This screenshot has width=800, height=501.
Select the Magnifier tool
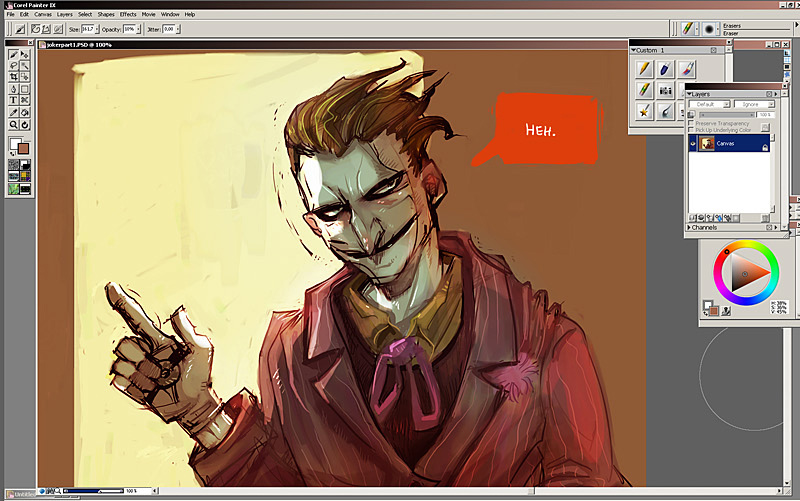tap(14, 124)
